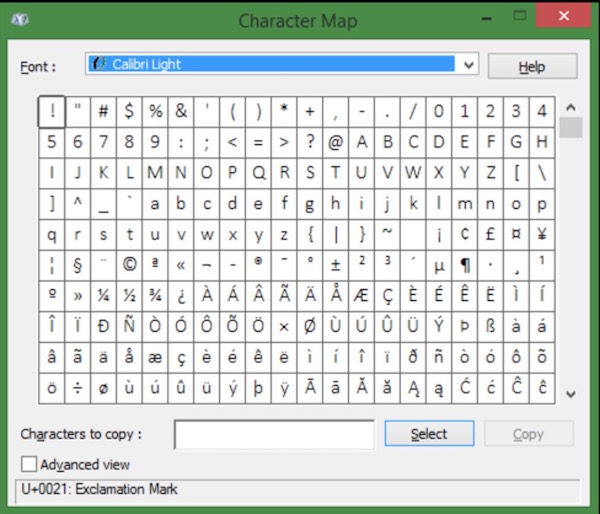
Task: Open the Font dropdown list
Action: coord(467,65)
